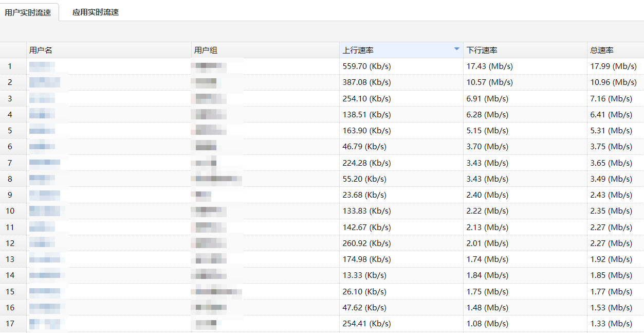The width and height of the screenshot is (644, 333).
Task: Sort by the 用户名 column header
Action: click(41, 50)
